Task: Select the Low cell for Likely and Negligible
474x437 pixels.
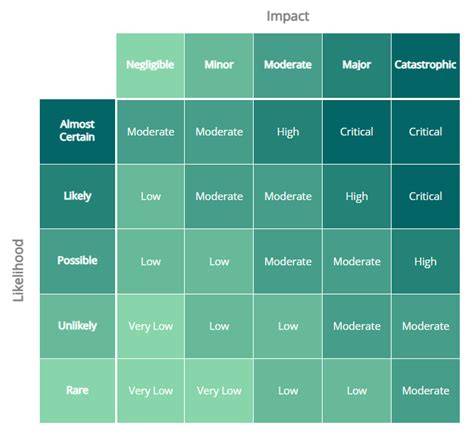Action: click(x=150, y=196)
